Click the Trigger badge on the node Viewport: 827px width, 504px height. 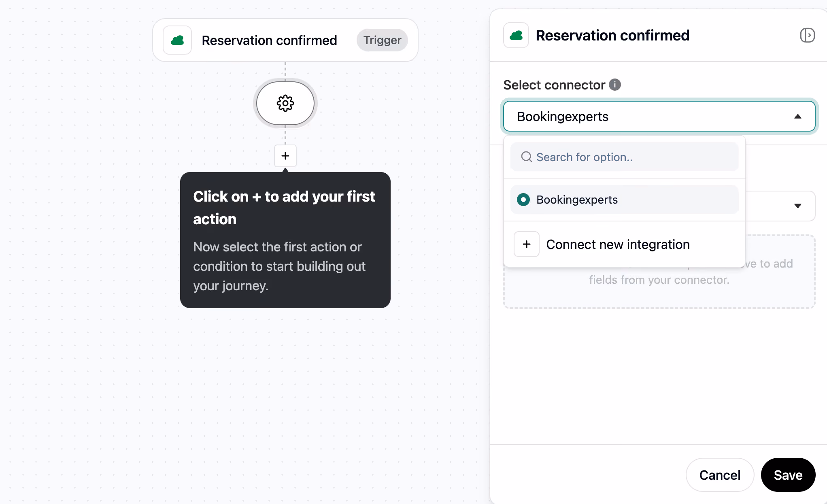pos(382,40)
